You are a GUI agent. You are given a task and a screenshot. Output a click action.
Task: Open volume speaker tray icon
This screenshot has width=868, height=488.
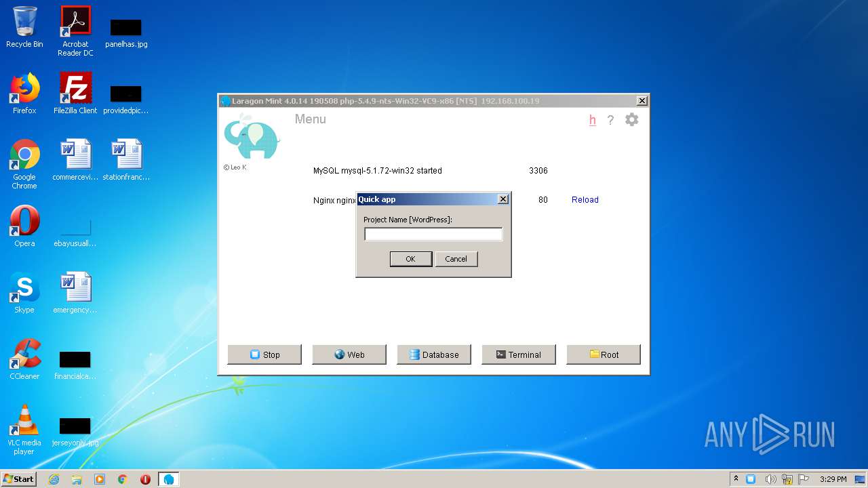[770, 479]
